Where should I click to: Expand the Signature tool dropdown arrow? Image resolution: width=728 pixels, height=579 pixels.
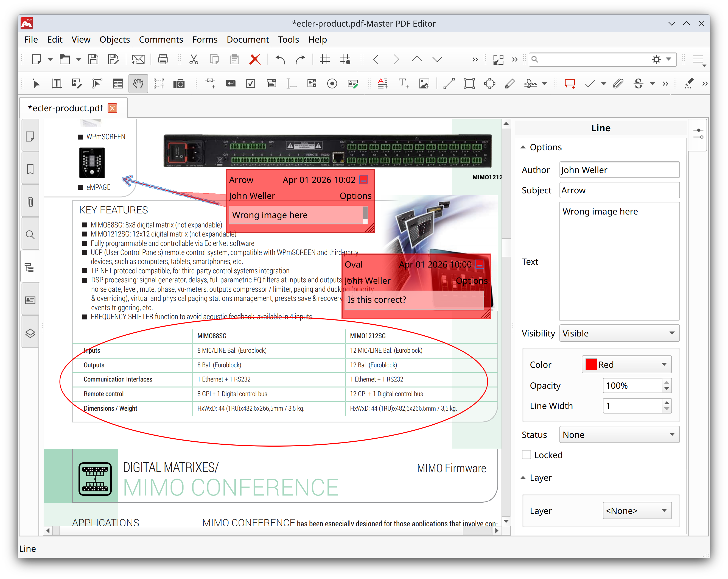coord(544,83)
